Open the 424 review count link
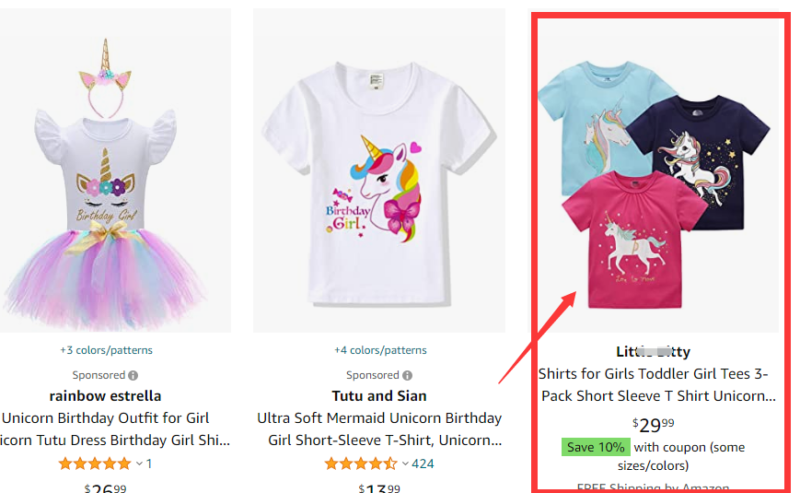The width and height of the screenshot is (800, 493). (x=423, y=463)
